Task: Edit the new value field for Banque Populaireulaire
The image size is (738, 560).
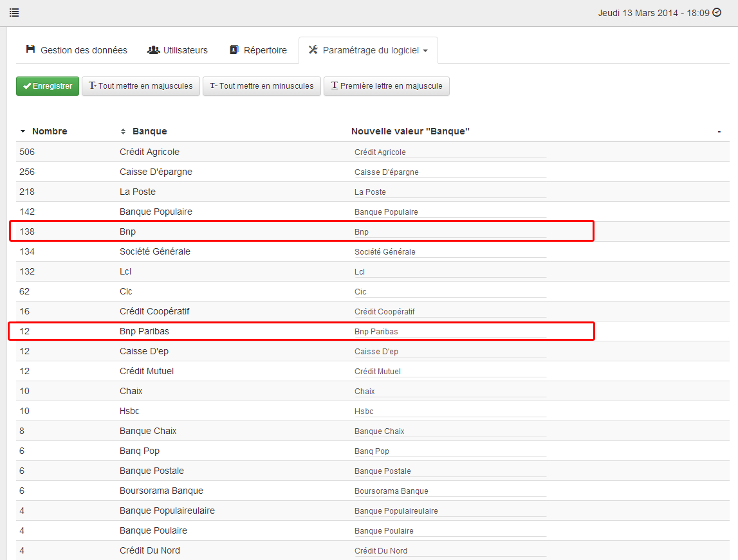Action: coord(450,510)
